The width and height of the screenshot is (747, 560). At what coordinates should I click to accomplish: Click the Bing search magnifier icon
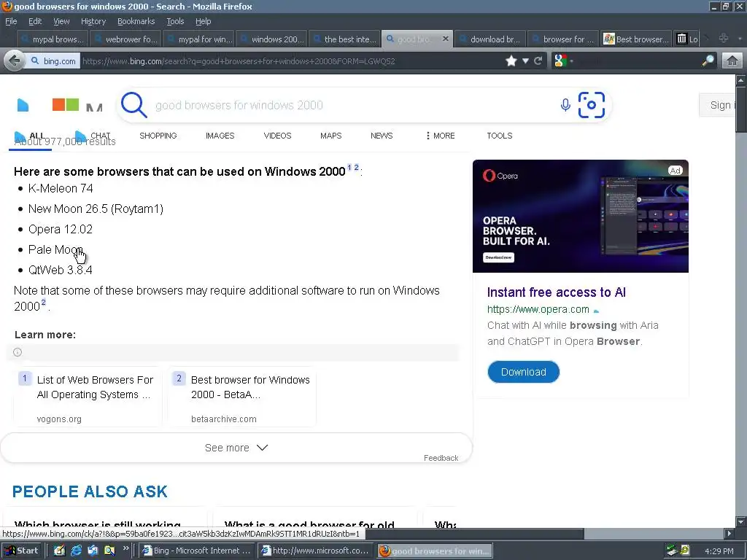[x=134, y=105]
